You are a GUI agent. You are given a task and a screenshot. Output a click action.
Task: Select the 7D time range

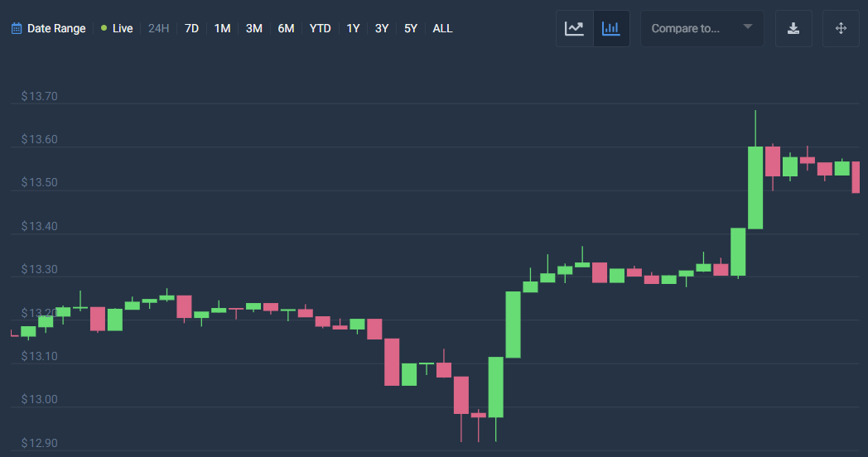[x=191, y=28]
